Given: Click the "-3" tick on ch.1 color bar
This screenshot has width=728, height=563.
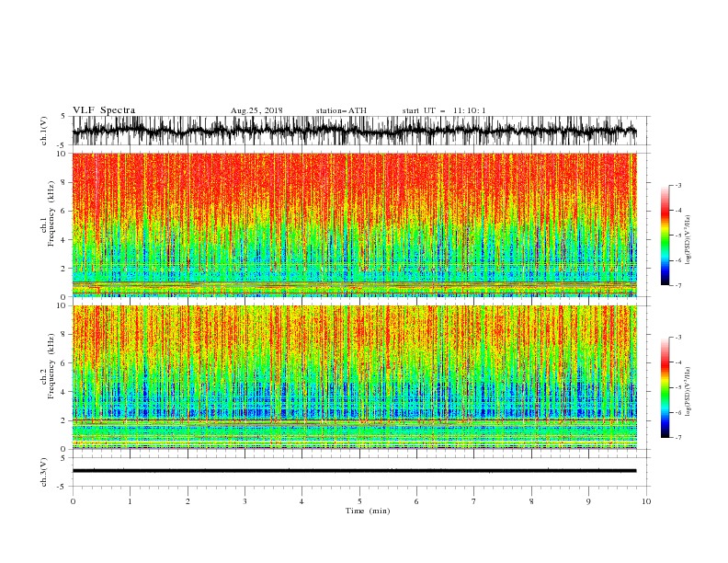Looking at the screenshot, I should [x=677, y=185].
